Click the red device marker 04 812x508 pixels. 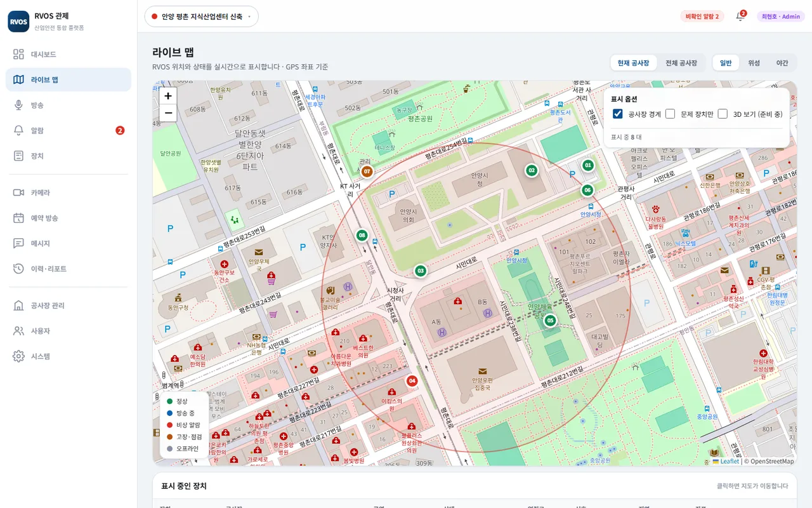coord(412,381)
